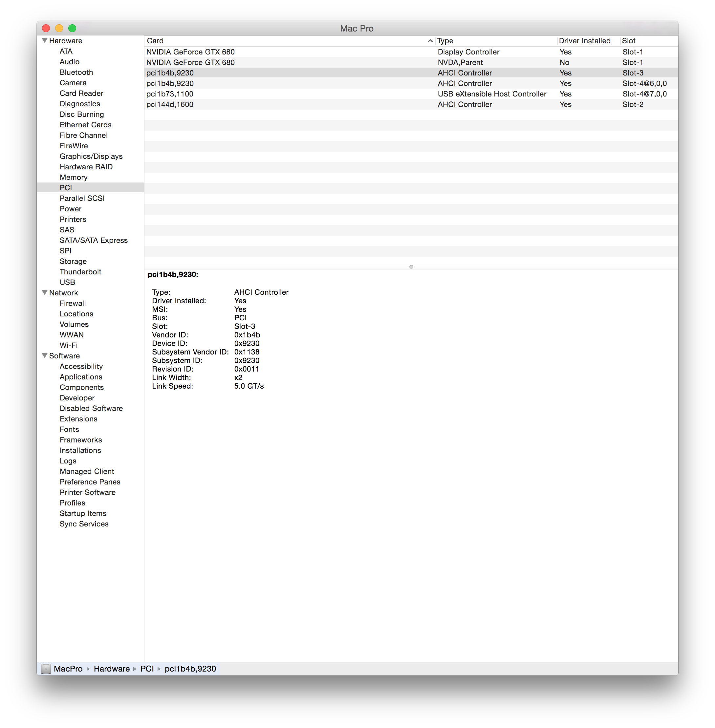715x728 pixels.
Task: Click the Card column sort arrow
Action: click(430, 41)
